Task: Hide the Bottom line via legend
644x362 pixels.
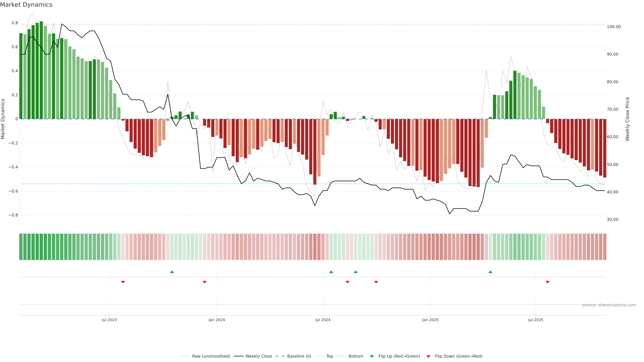Action: 356,356
